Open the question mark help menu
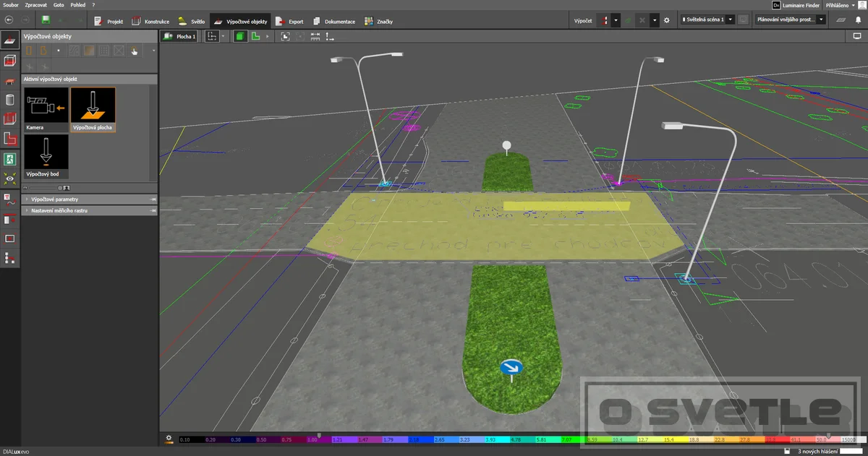This screenshot has width=868, height=456. 93,4
